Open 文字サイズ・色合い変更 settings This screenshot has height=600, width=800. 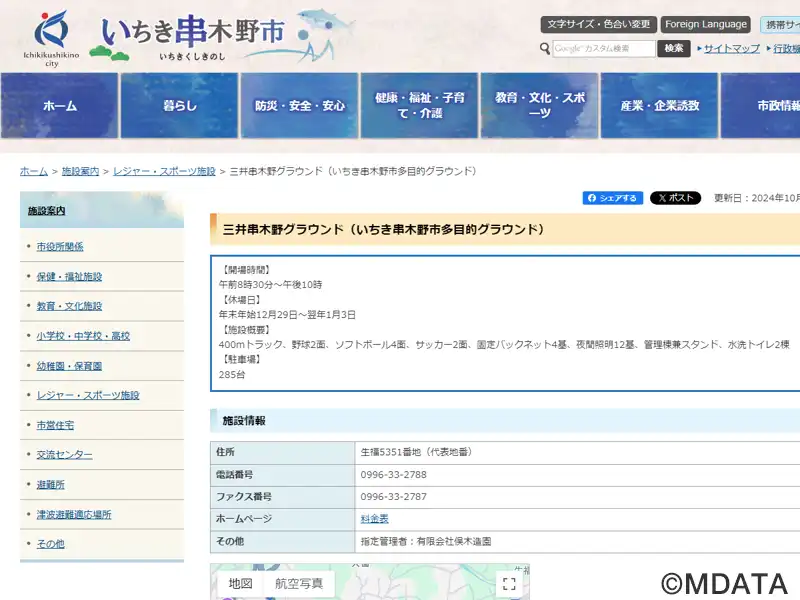click(599, 24)
